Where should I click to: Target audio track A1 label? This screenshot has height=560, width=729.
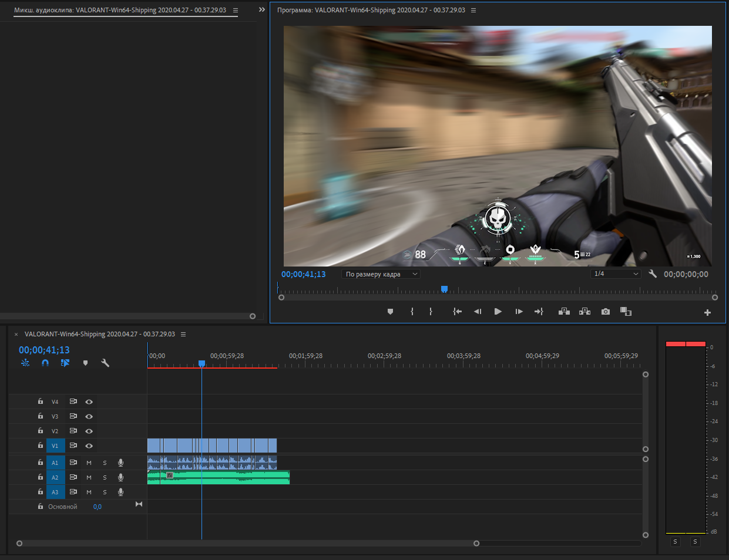tap(55, 463)
